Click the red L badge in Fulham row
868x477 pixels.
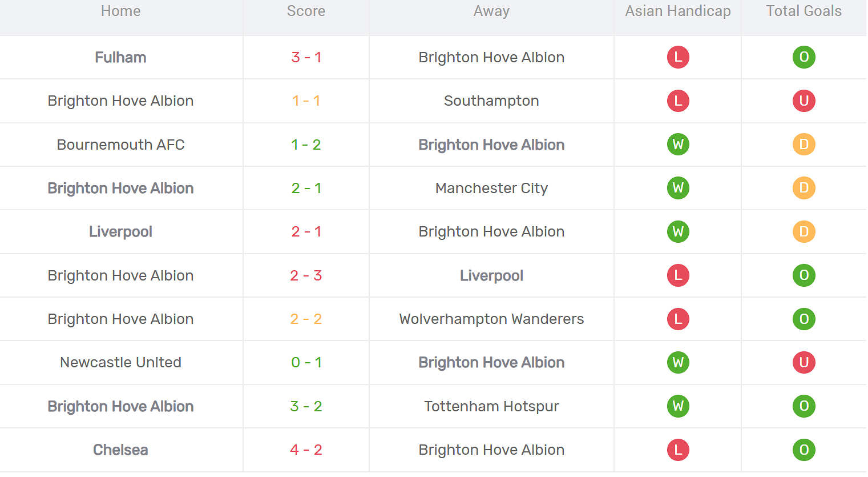[678, 57]
